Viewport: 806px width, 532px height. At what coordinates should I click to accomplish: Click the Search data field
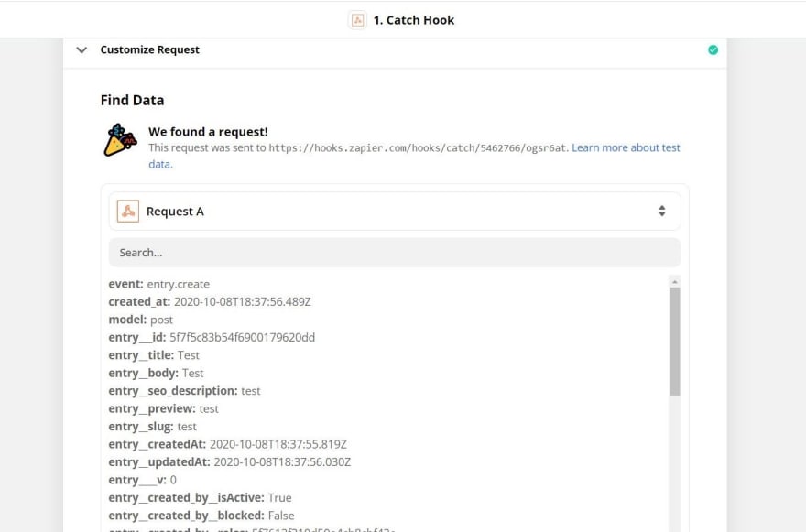point(395,253)
